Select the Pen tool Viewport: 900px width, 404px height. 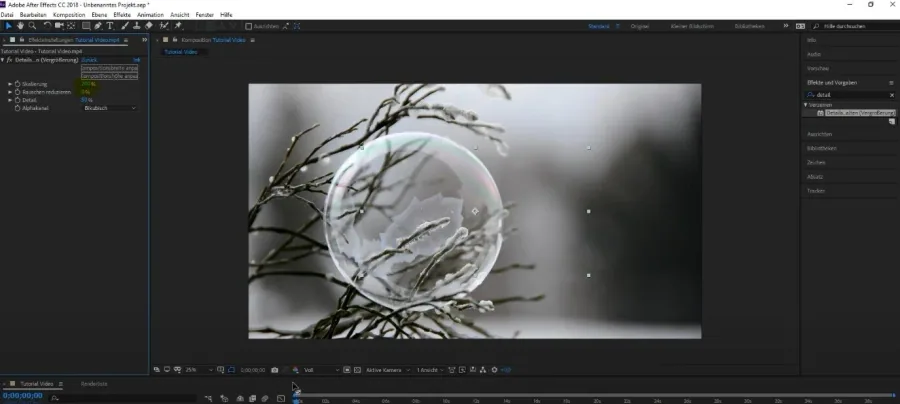[98, 26]
